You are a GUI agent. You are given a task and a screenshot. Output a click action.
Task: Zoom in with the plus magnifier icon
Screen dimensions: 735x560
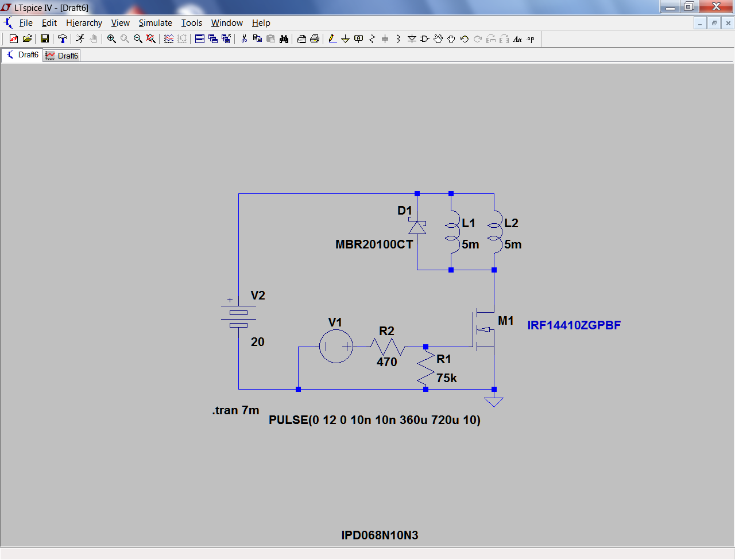pos(111,39)
